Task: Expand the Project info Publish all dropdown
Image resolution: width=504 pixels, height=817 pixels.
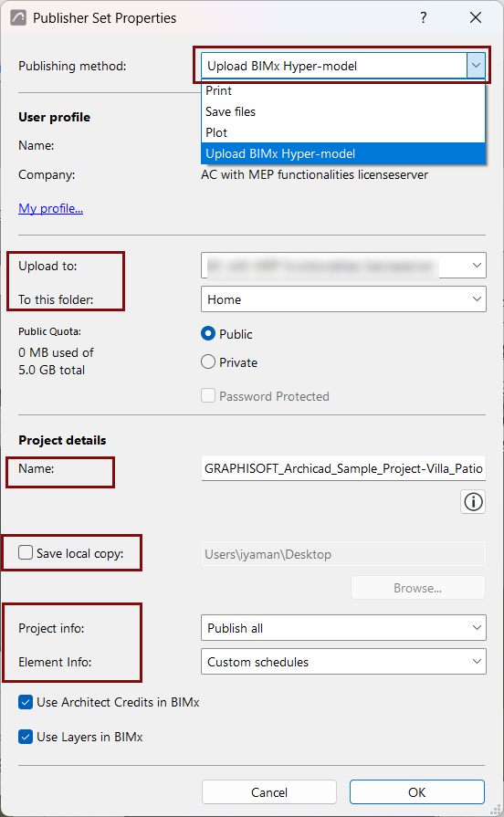Action: 343,628
